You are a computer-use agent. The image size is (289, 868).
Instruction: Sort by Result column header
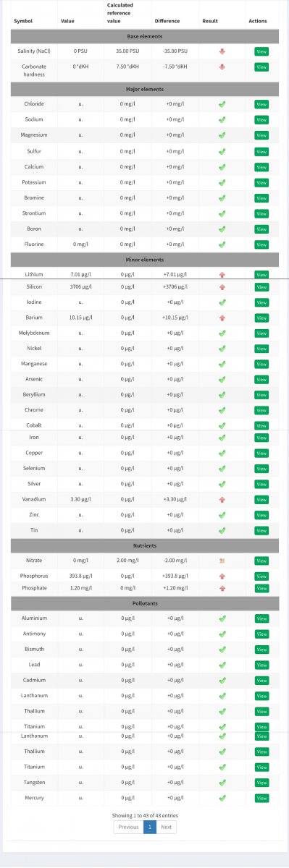pos(211,21)
